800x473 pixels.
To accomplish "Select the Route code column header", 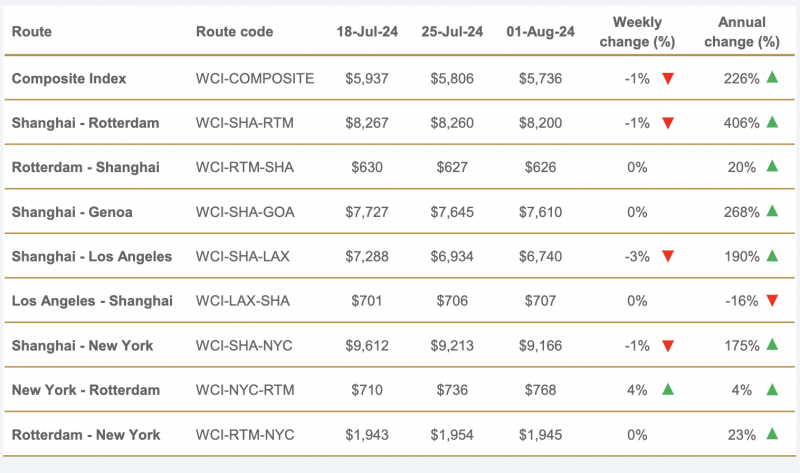I will (x=234, y=32).
